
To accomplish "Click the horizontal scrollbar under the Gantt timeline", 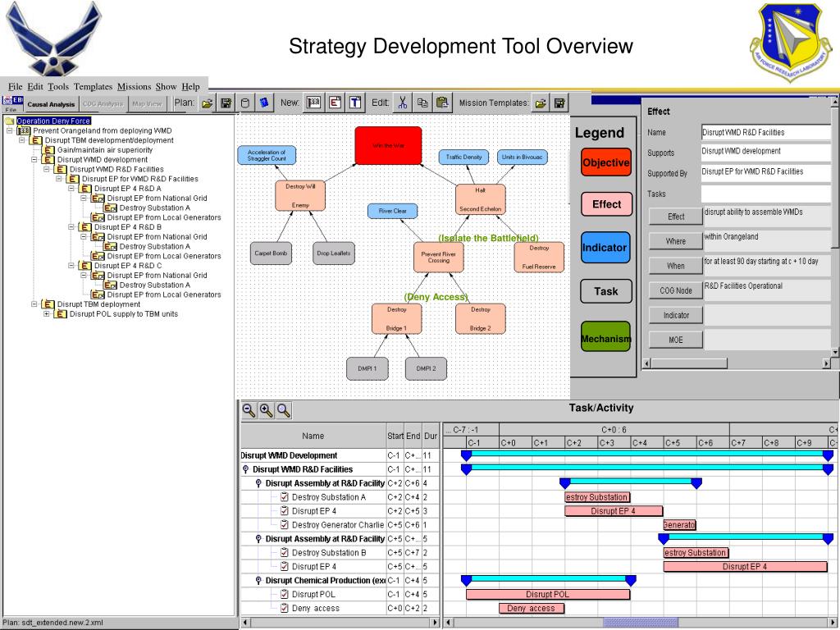I will (x=640, y=623).
